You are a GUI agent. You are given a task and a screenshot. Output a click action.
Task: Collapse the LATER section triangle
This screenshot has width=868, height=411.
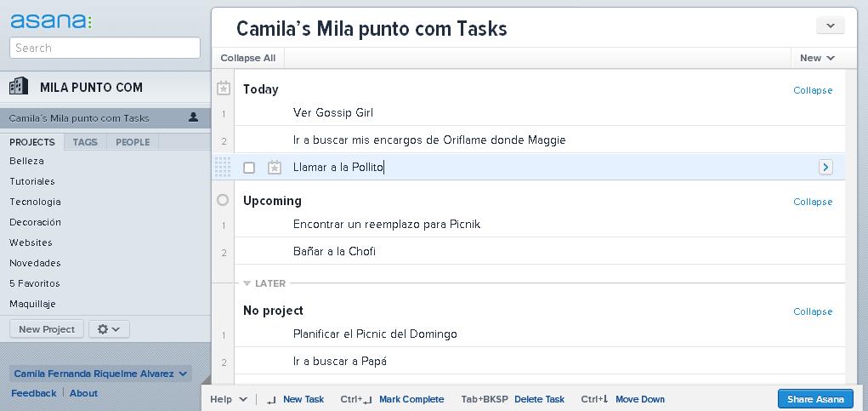(x=247, y=283)
